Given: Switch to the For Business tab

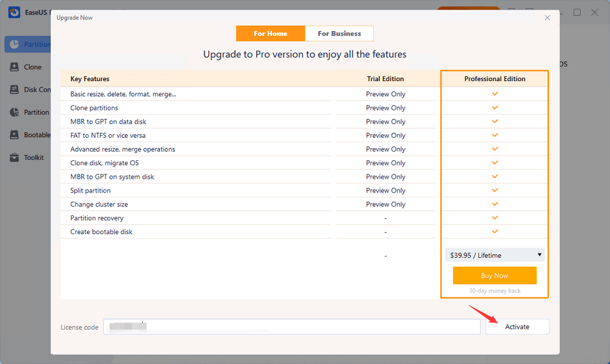Looking at the screenshot, I should (x=339, y=34).
